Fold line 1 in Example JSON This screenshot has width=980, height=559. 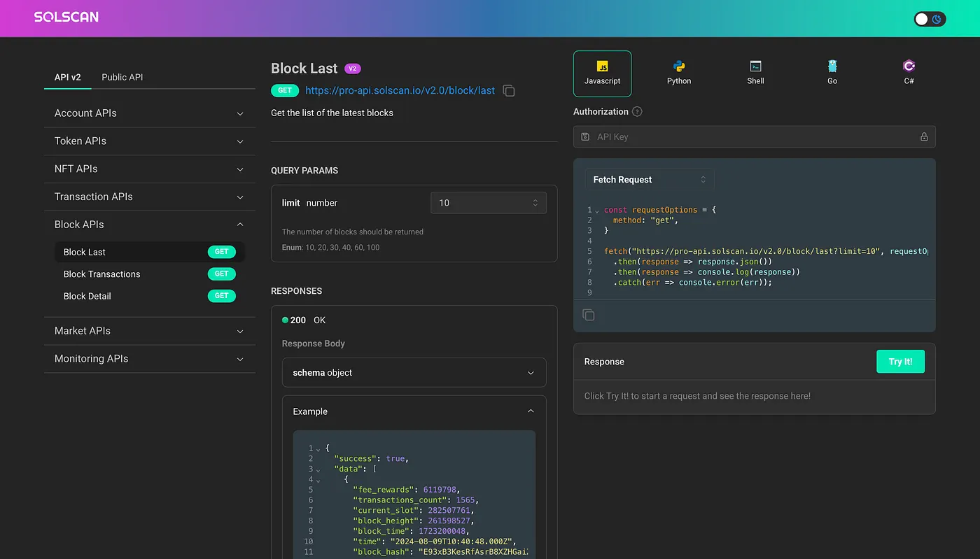(x=318, y=449)
